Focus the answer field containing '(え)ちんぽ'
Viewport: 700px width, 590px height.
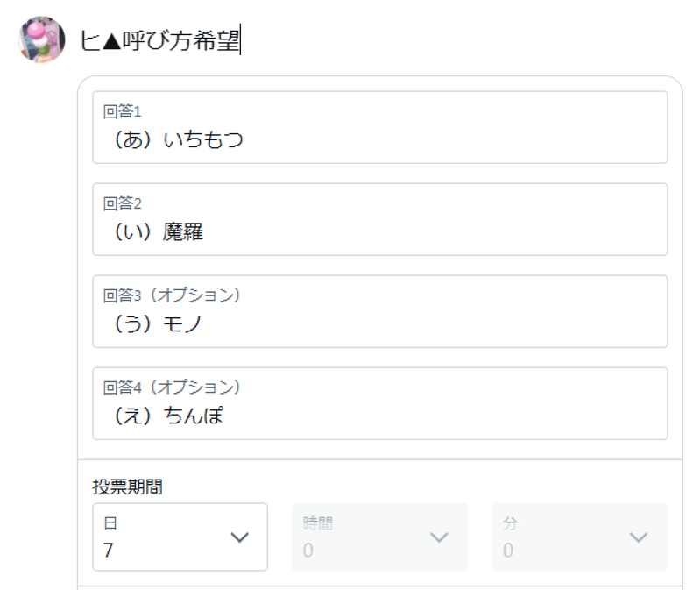[x=379, y=415]
